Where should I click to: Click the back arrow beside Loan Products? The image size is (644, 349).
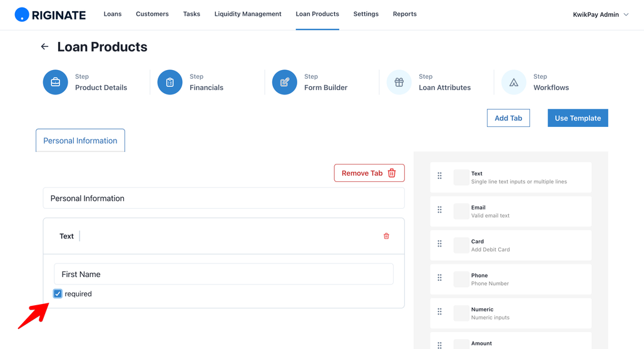(44, 47)
